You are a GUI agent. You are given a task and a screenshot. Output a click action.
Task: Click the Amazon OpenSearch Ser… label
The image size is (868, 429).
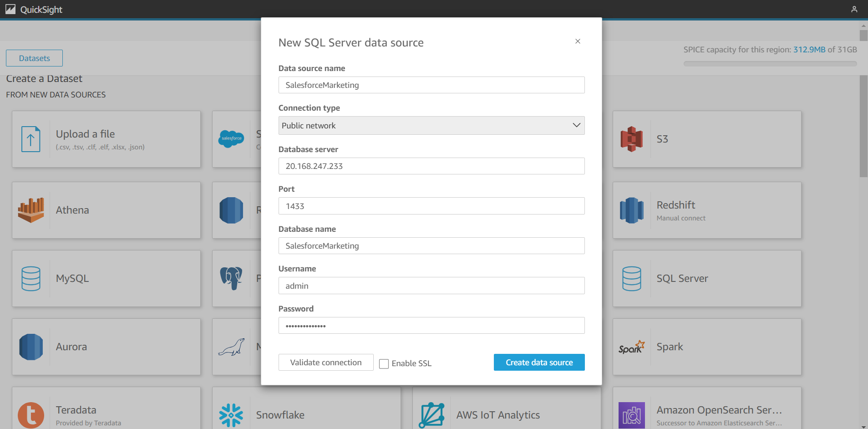(x=719, y=410)
